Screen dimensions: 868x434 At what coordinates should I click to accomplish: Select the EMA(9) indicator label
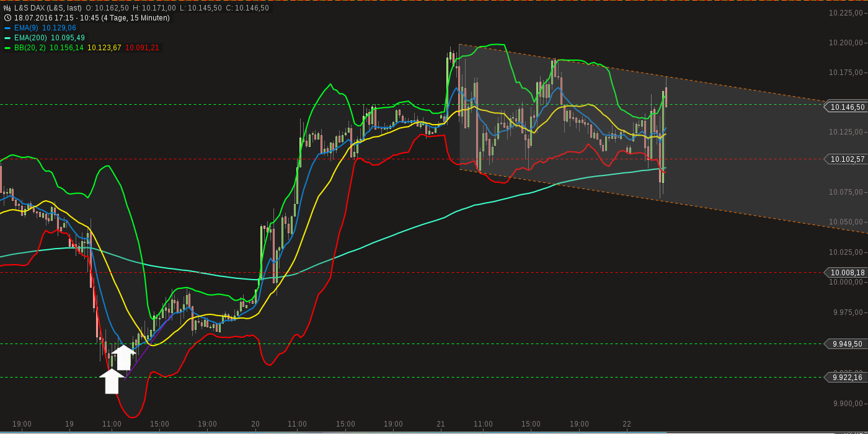[27, 28]
